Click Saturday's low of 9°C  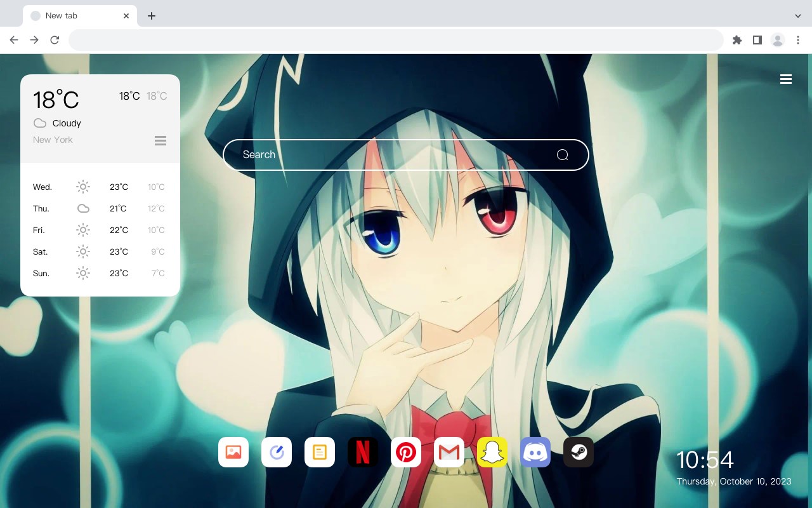click(158, 251)
